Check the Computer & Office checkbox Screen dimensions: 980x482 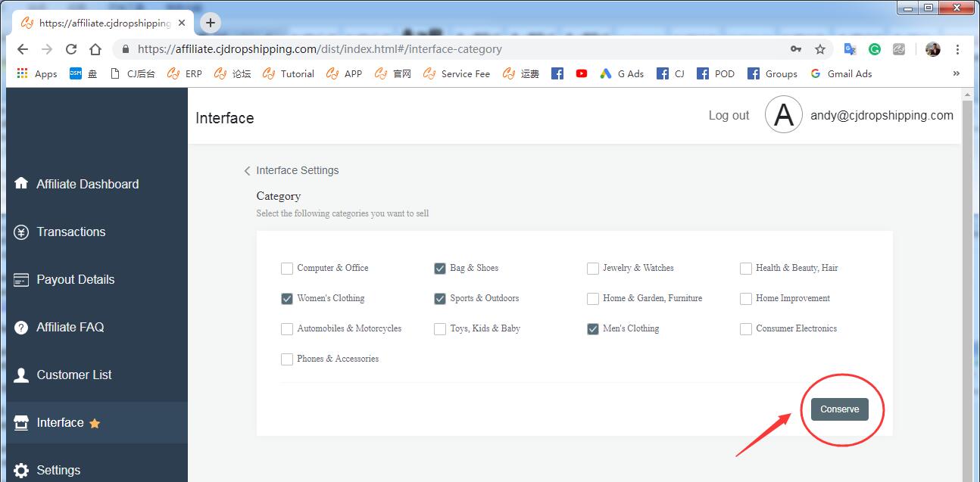click(287, 269)
